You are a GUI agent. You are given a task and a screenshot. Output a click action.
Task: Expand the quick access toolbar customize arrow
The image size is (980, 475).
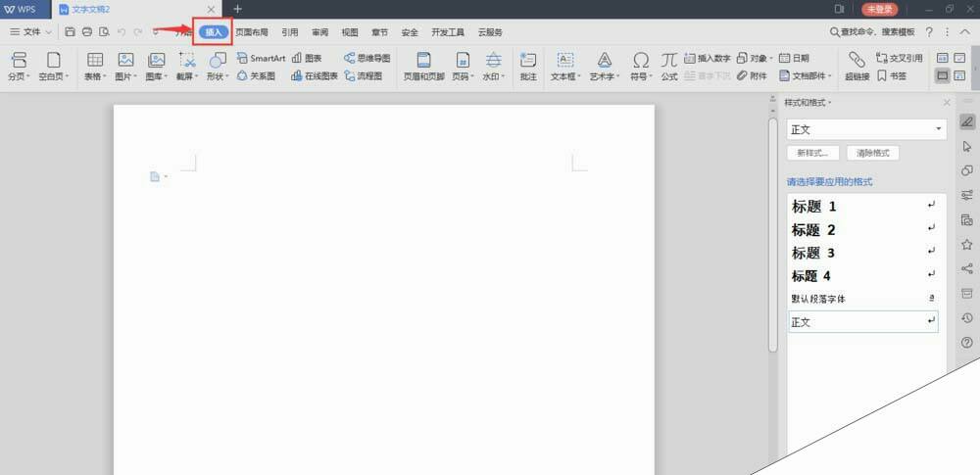coord(156,32)
